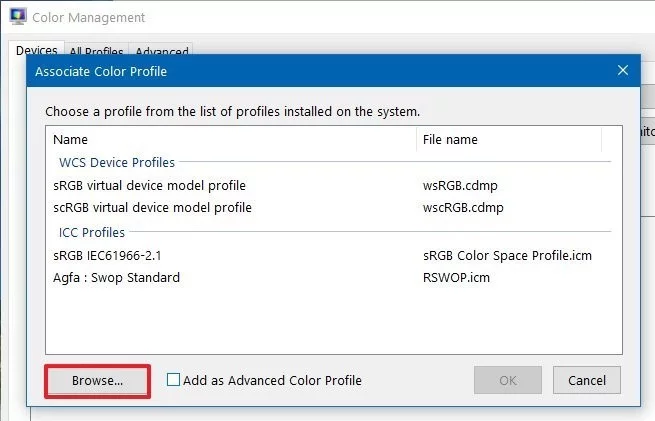Switch to the Devices tab
The image size is (655, 421).
[x=36, y=50]
